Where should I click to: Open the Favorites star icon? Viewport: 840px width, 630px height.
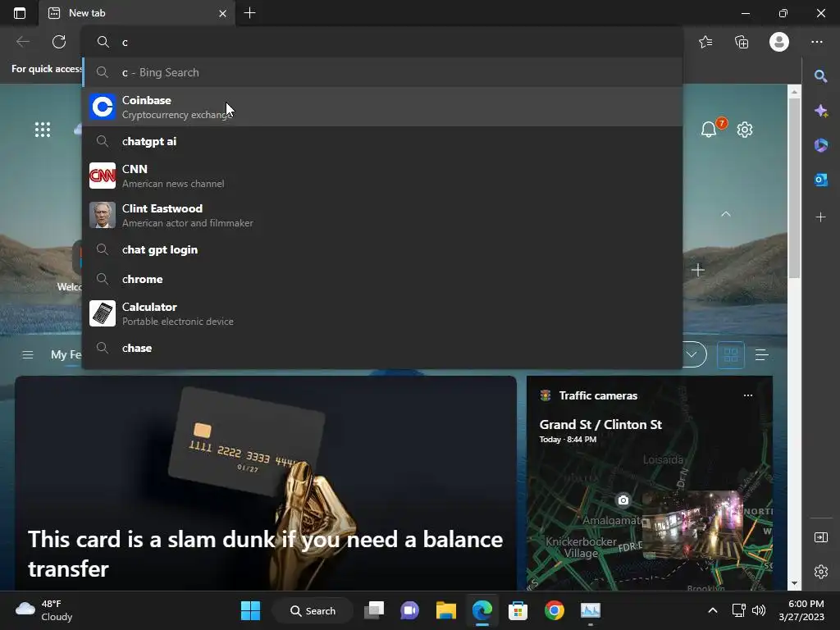coord(705,42)
